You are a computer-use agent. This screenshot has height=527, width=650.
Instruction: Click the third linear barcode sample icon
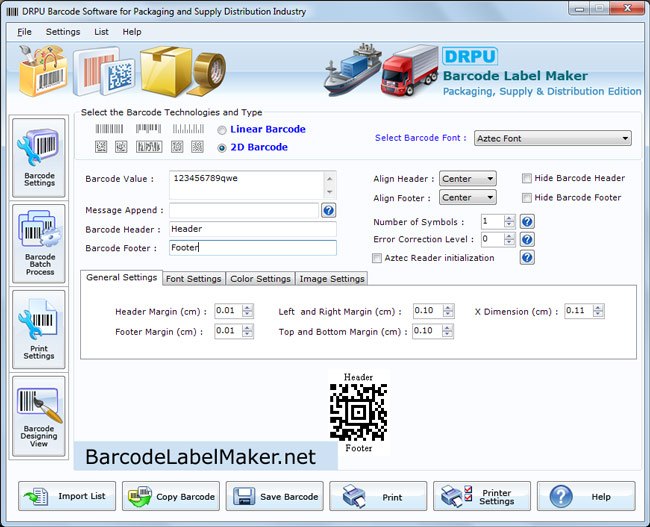tap(188, 129)
